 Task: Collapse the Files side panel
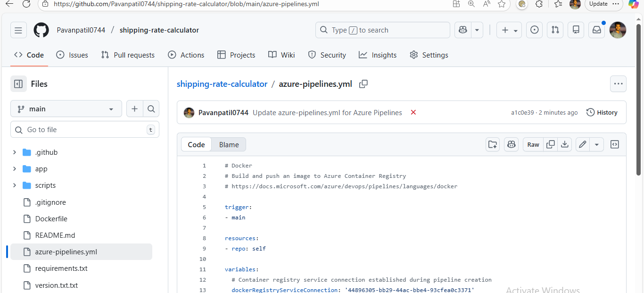point(18,84)
